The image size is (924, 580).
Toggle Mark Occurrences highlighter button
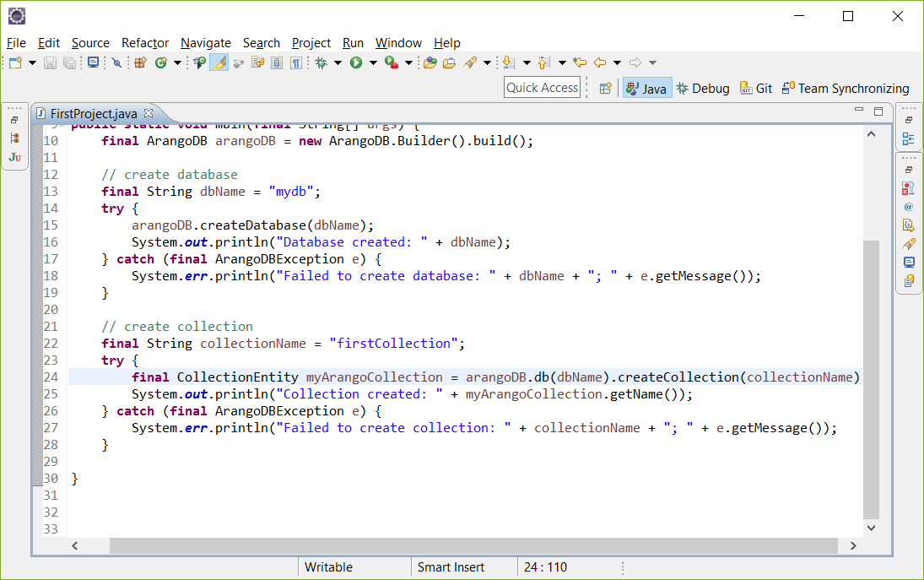pos(219,62)
